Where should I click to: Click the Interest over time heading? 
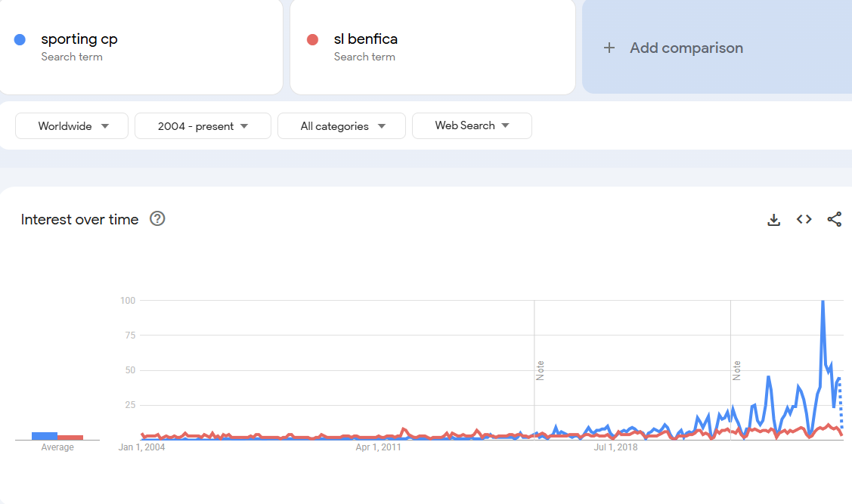pyautogui.click(x=80, y=220)
